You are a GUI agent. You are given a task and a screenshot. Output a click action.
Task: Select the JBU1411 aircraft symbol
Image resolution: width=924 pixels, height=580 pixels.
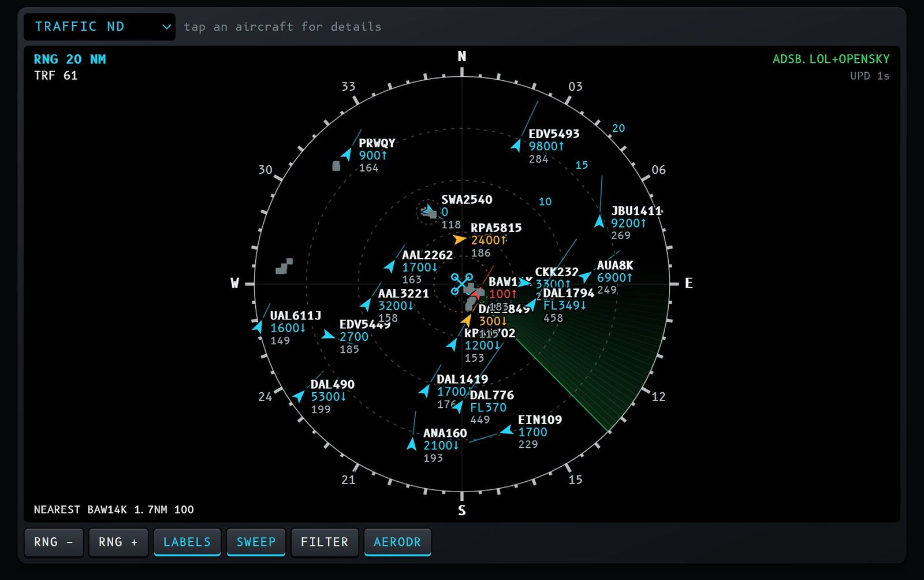(599, 221)
